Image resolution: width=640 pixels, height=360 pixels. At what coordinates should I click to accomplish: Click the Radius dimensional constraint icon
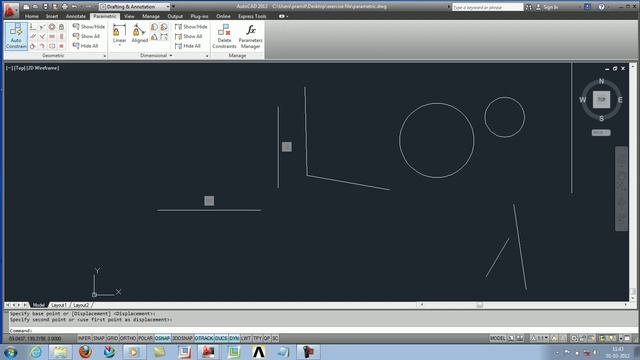(154, 27)
